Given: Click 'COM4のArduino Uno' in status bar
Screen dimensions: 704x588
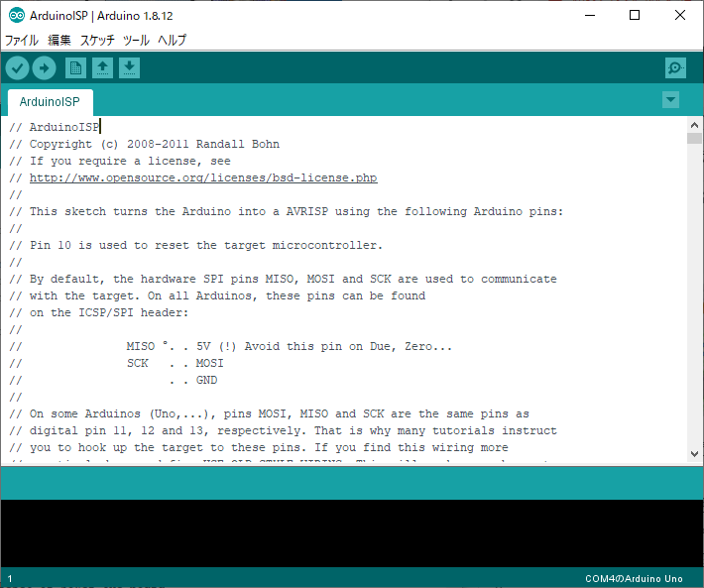Looking at the screenshot, I should pyautogui.click(x=634, y=578).
